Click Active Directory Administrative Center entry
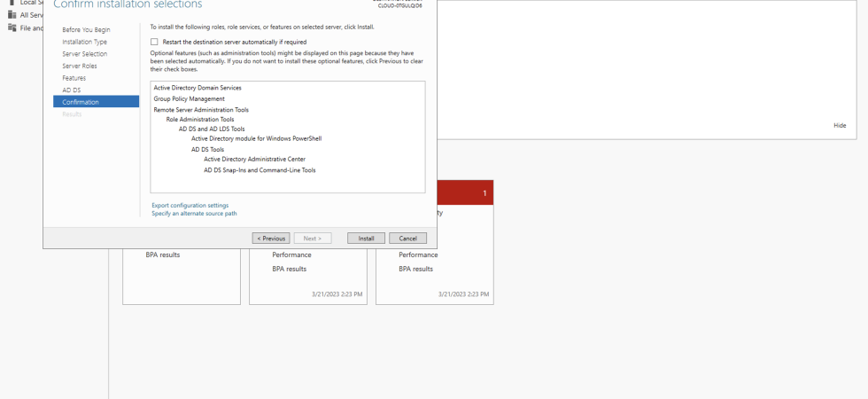 (255, 160)
